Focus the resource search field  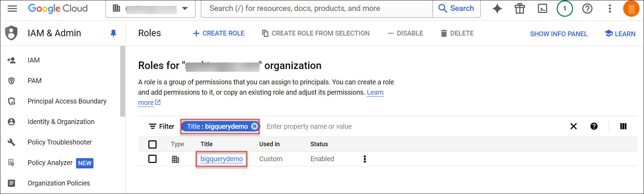point(317,9)
